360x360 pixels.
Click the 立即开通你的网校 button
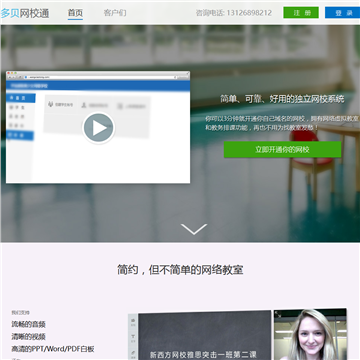coord(282,149)
